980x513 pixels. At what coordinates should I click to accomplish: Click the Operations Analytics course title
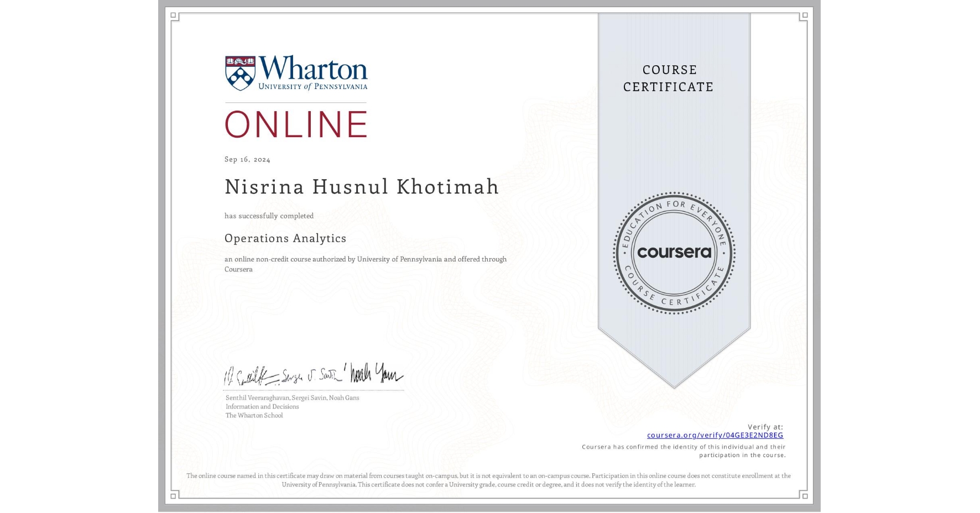pos(285,238)
